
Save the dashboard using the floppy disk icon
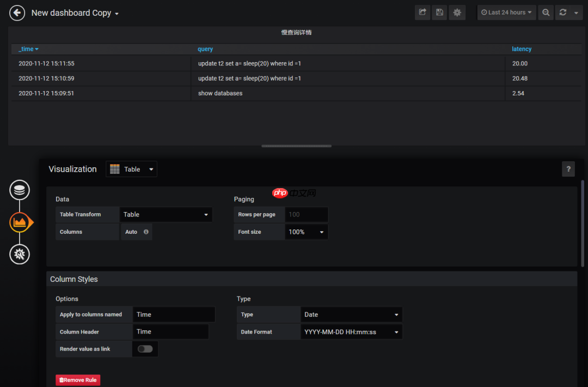tap(439, 12)
